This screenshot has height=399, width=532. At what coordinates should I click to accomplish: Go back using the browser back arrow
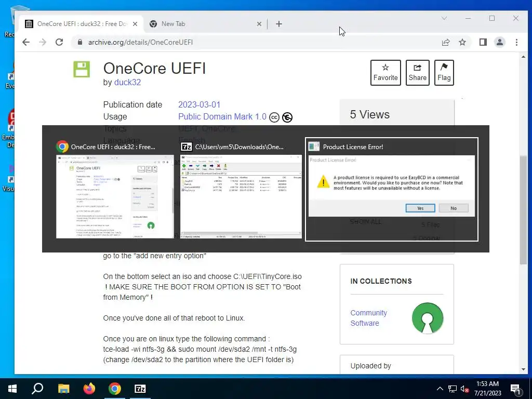click(26, 42)
